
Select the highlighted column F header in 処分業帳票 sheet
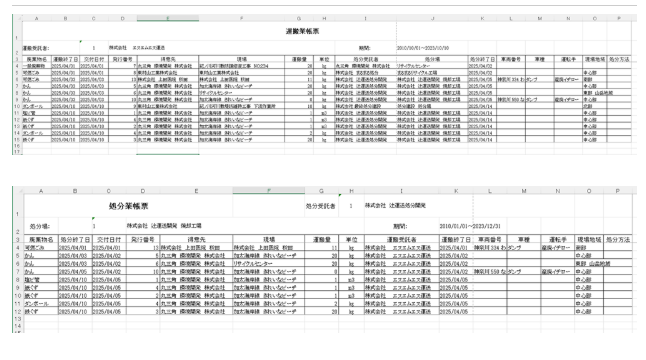[269, 190]
